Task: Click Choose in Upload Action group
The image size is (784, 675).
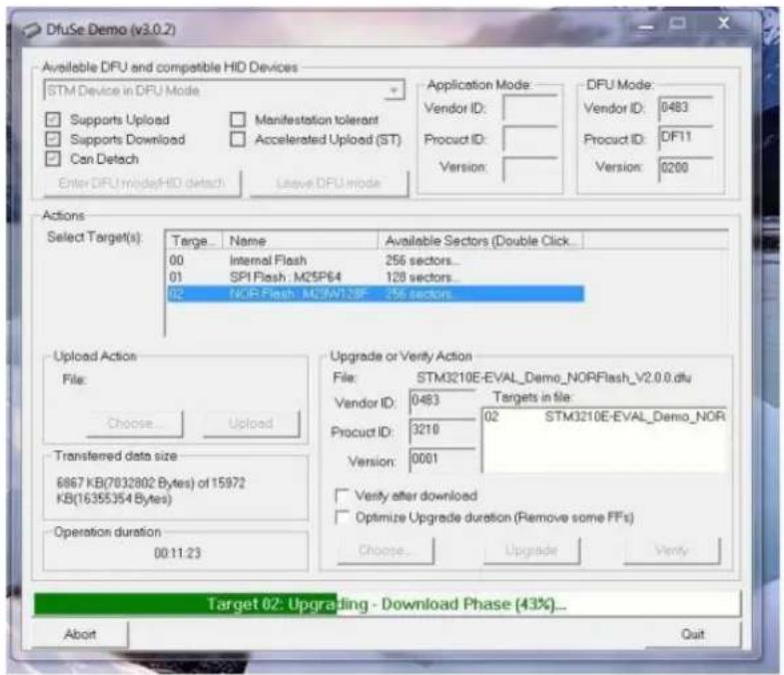Action: [134, 423]
